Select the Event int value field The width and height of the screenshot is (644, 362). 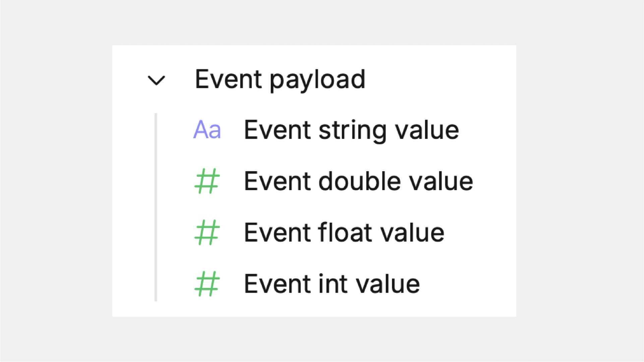pyautogui.click(x=332, y=284)
